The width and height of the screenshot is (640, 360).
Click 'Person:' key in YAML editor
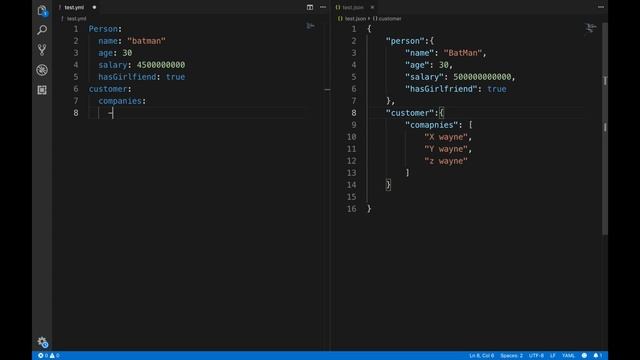(x=105, y=29)
